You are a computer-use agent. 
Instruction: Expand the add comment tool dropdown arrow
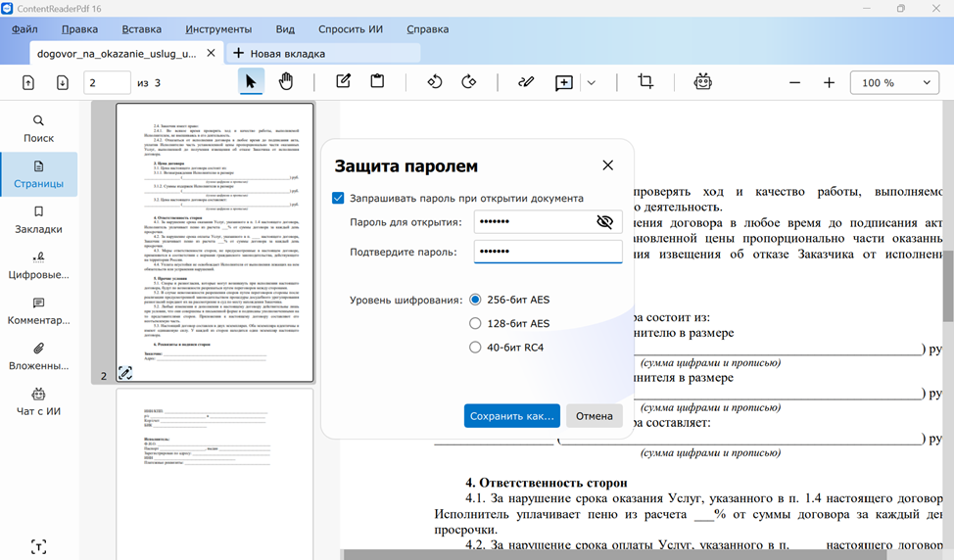point(591,83)
